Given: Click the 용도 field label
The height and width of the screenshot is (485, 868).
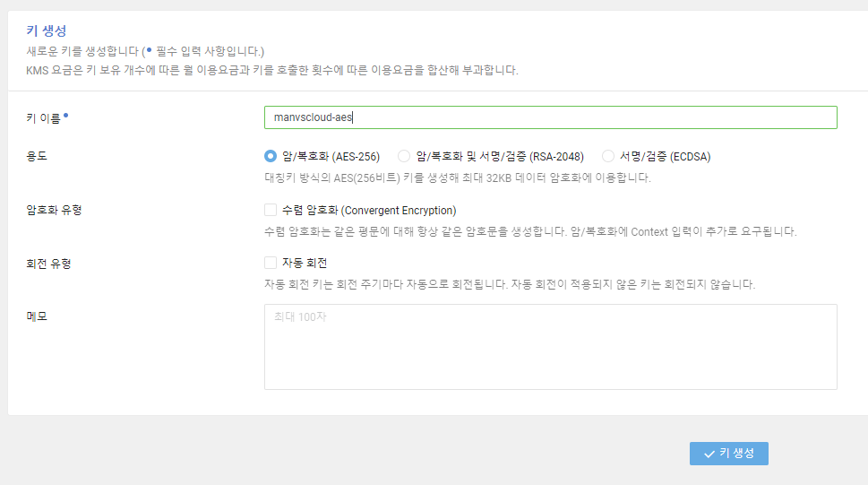Looking at the screenshot, I should [37, 156].
